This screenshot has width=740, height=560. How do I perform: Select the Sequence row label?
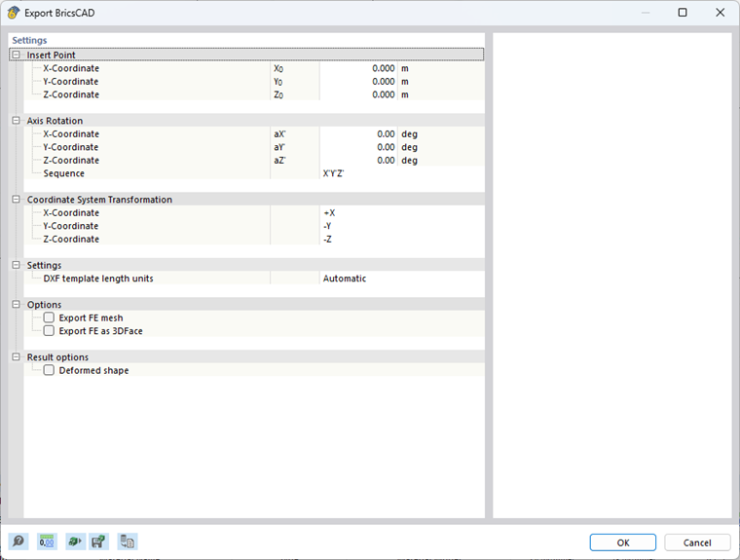click(x=63, y=173)
